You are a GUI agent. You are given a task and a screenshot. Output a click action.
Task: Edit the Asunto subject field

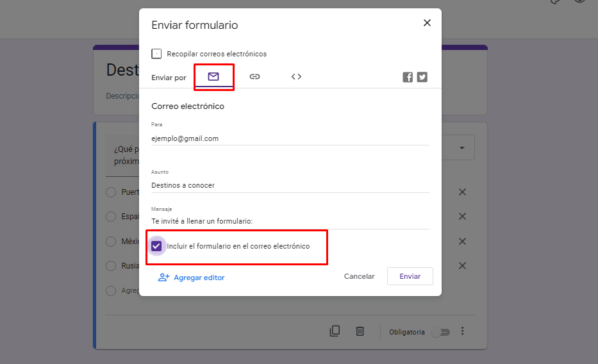click(290, 185)
